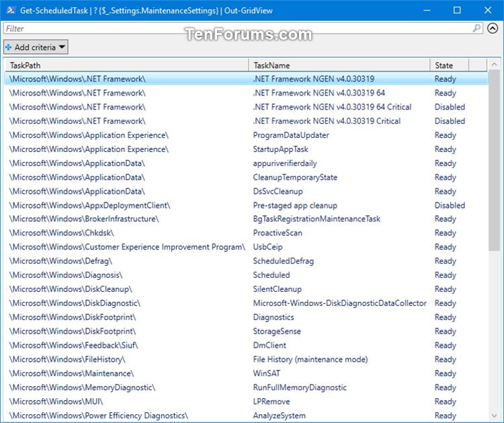Screen dimensions: 504x423
Task: Sort by TaskPath column header
Action: coord(126,65)
